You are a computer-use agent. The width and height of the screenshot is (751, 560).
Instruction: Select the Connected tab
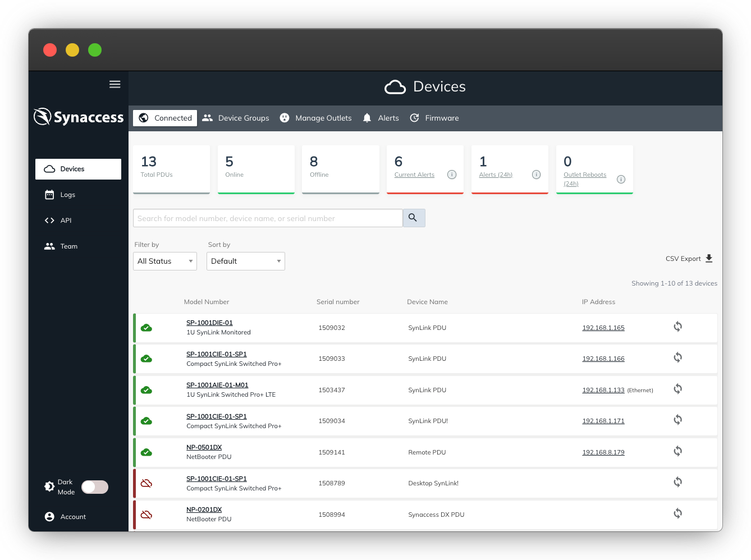pyautogui.click(x=165, y=118)
